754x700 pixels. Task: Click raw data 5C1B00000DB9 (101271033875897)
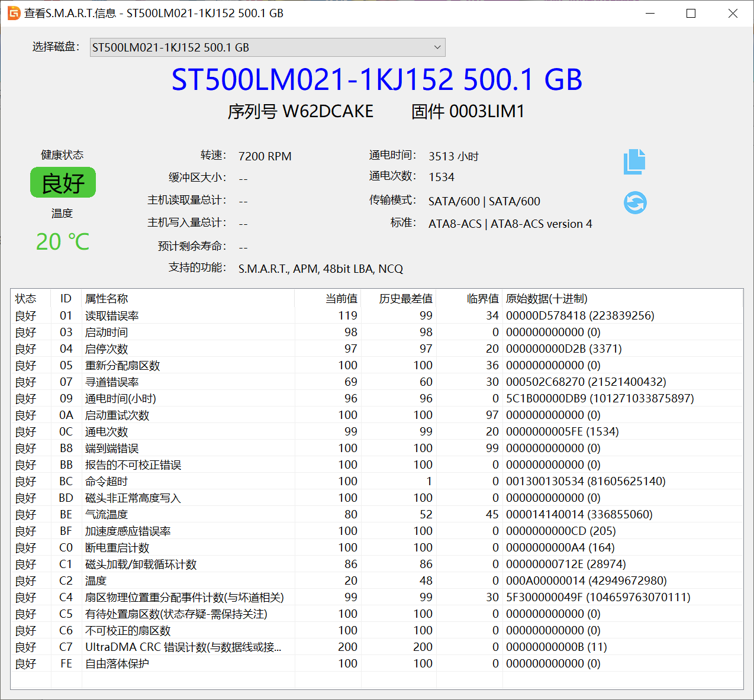(600, 398)
